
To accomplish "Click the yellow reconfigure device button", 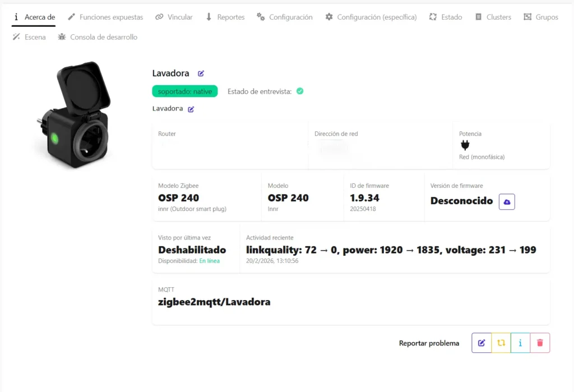I will pyautogui.click(x=501, y=343).
